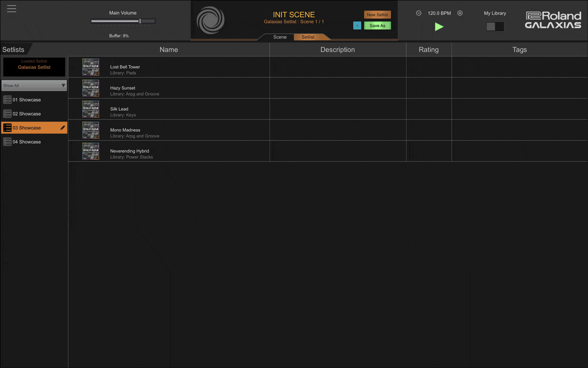This screenshot has width=588, height=368.
Task: Sort by the Description column header
Action: [338, 50]
